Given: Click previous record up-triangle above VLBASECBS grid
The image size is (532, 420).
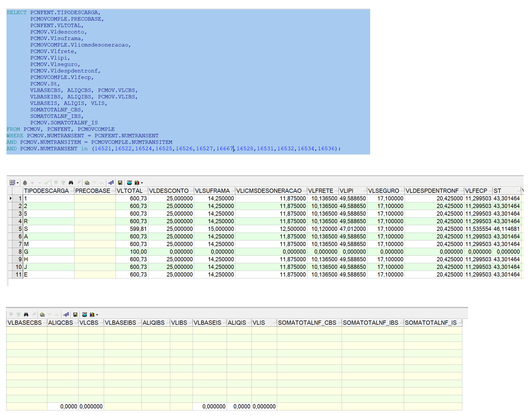Looking at the screenshot, I should click(57, 315).
